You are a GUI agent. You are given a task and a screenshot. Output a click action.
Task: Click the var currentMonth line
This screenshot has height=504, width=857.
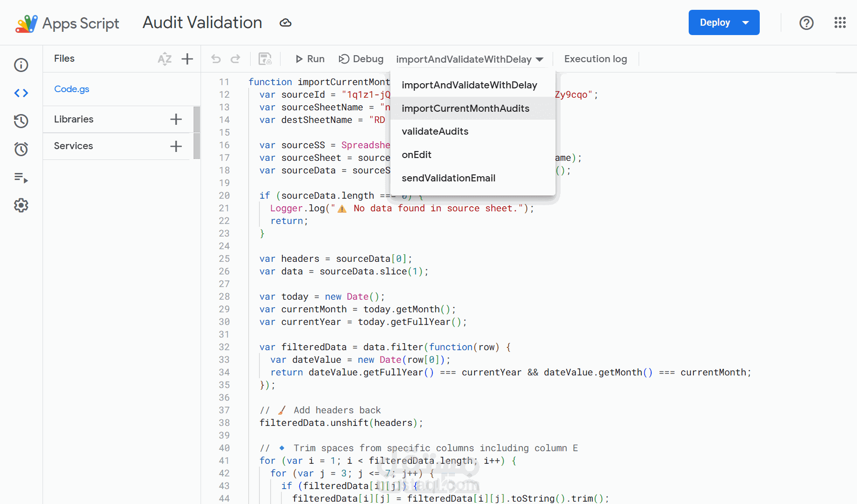pos(358,309)
